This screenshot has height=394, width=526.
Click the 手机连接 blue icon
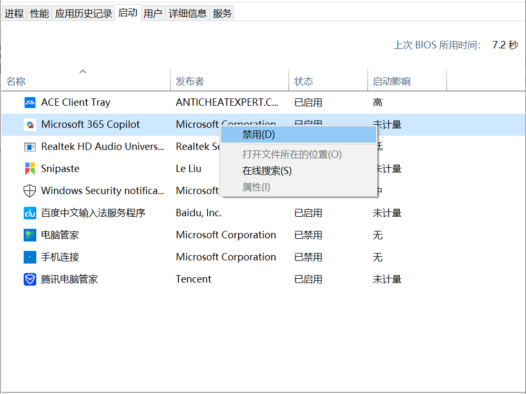(x=30, y=257)
